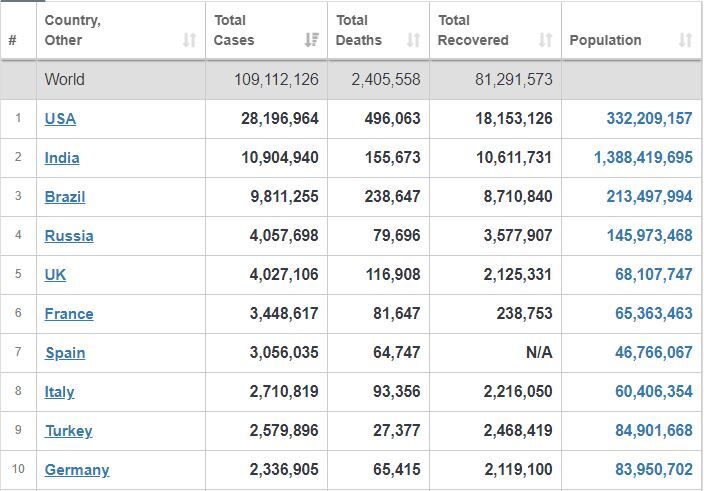Click Russia population 145,973,468 link
Screen dimensions: 704x491
pyautogui.click(x=649, y=236)
